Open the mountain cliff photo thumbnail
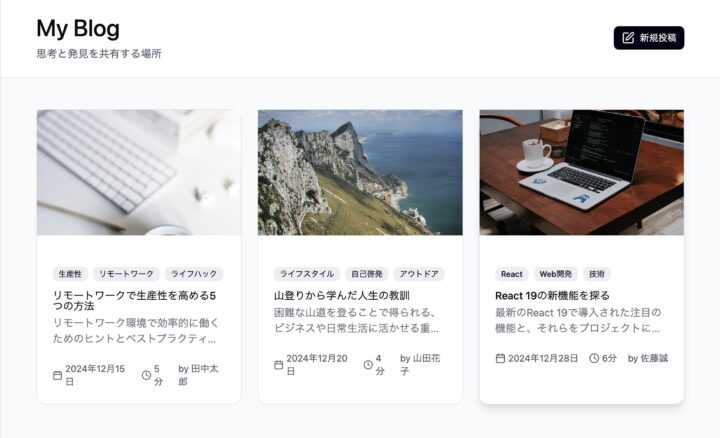The height and width of the screenshot is (438, 720). pos(360,172)
